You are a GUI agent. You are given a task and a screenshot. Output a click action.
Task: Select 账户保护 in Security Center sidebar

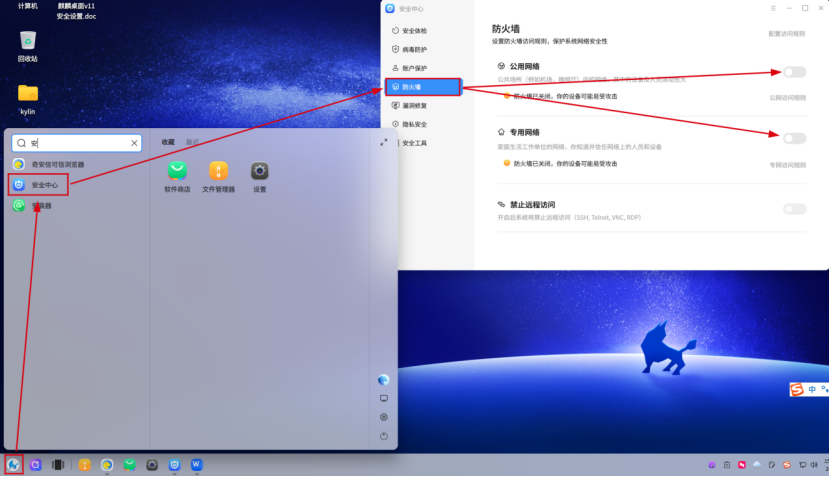(x=424, y=68)
